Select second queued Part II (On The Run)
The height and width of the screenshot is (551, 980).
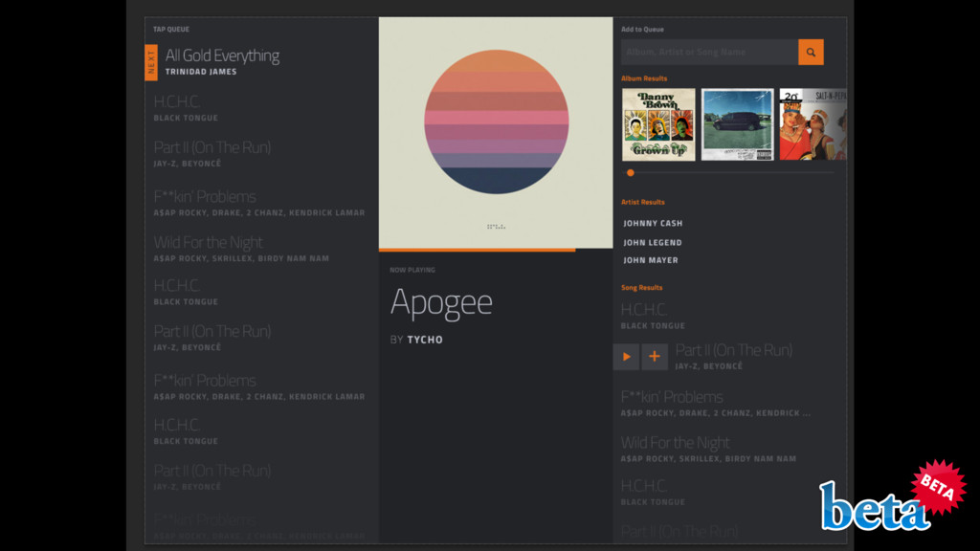click(x=212, y=338)
